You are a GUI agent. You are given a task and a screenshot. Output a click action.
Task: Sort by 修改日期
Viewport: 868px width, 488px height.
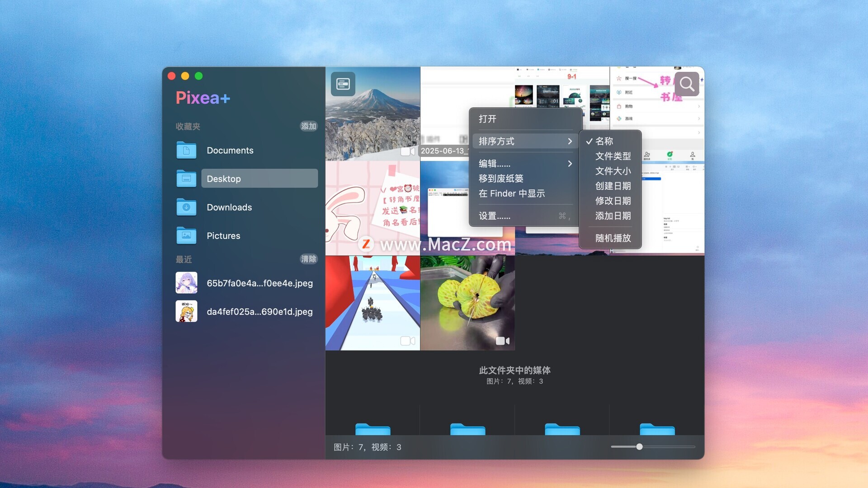click(x=610, y=201)
